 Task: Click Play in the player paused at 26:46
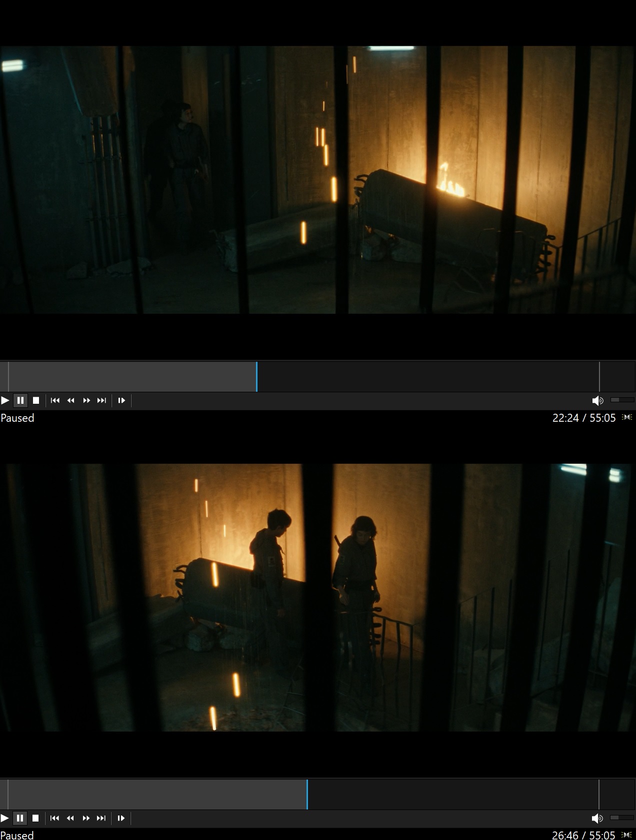point(5,818)
